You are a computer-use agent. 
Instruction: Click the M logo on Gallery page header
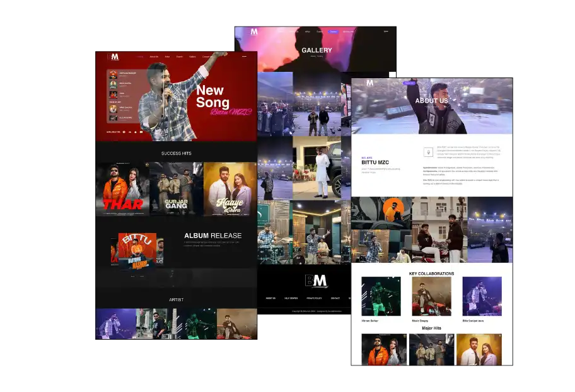(253, 32)
